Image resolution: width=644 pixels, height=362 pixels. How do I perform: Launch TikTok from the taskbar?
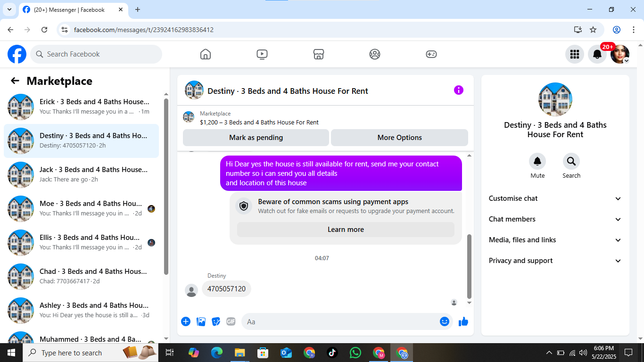coord(332,353)
